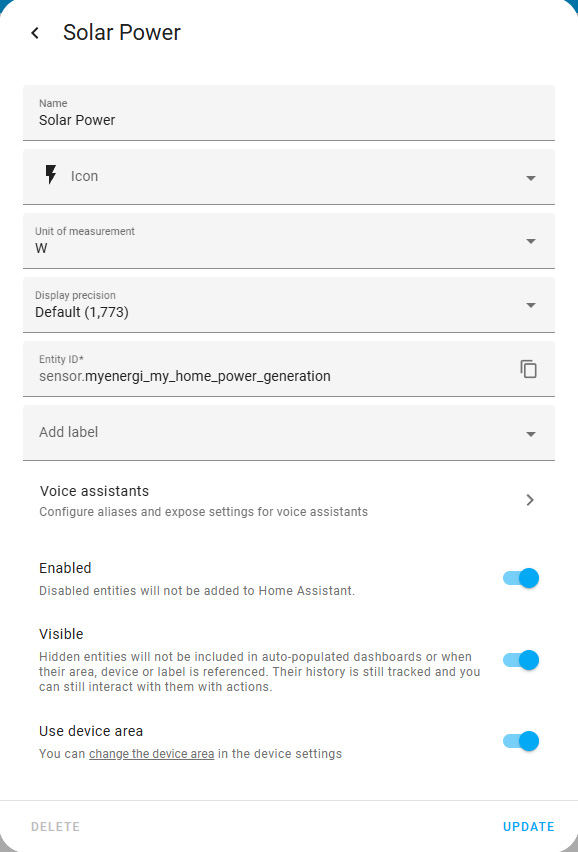Image resolution: width=578 pixels, height=852 pixels.
Task: Click the UPDATE button
Action: click(x=528, y=826)
